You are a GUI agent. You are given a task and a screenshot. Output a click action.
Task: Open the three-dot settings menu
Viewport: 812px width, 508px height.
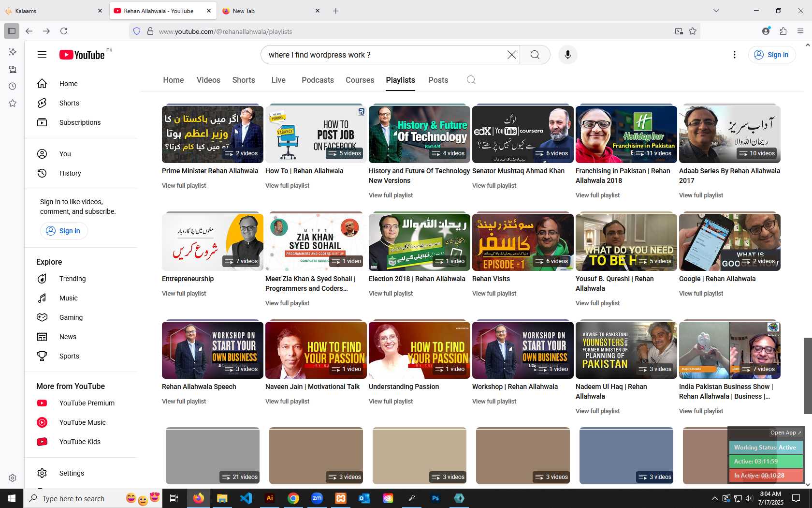pos(734,55)
